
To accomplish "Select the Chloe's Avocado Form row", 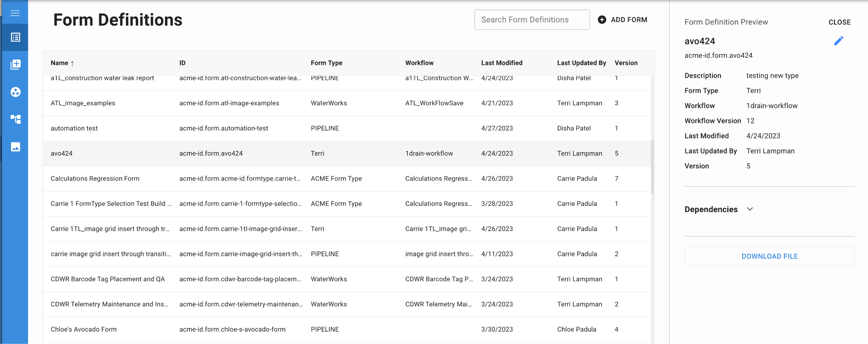I will pos(83,329).
